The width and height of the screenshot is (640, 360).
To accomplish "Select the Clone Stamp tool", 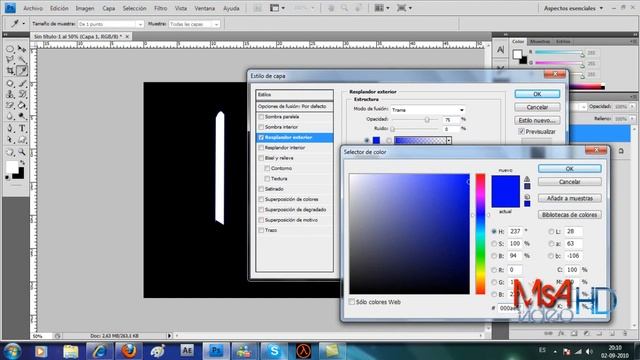I will (x=10, y=94).
